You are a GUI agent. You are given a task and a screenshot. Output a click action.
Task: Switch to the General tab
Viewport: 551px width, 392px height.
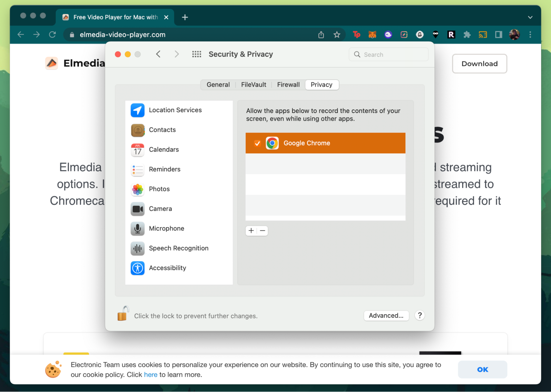[217, 84]
